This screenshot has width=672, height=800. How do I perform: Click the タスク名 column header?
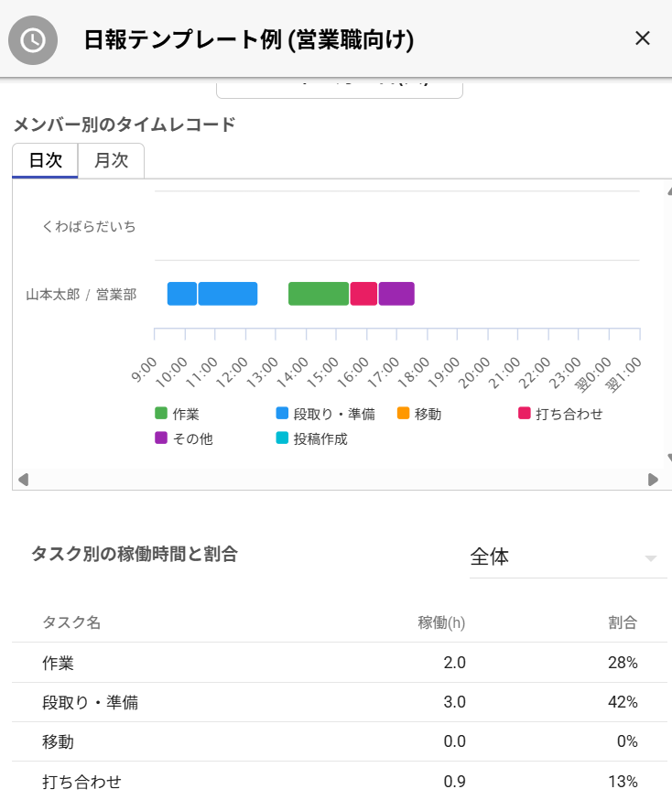click(x=71, y=622)
